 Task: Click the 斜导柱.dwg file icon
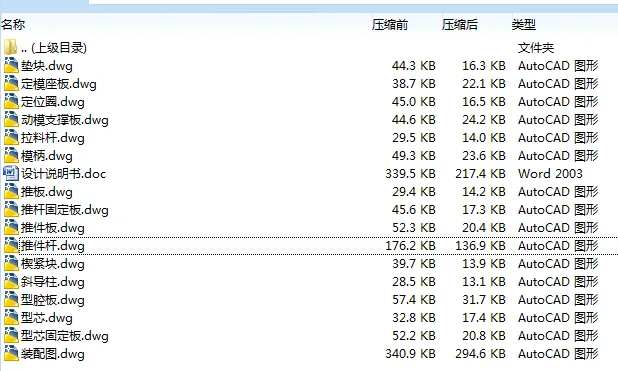point(11,282)
